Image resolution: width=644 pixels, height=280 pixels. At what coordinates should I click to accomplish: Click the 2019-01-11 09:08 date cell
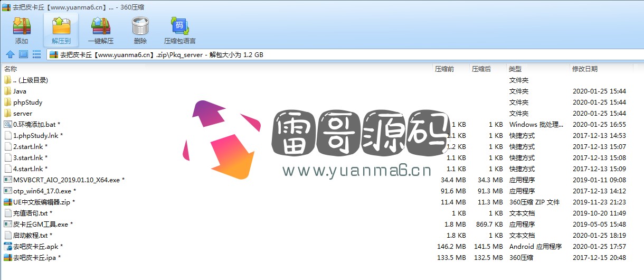(599, 180)
